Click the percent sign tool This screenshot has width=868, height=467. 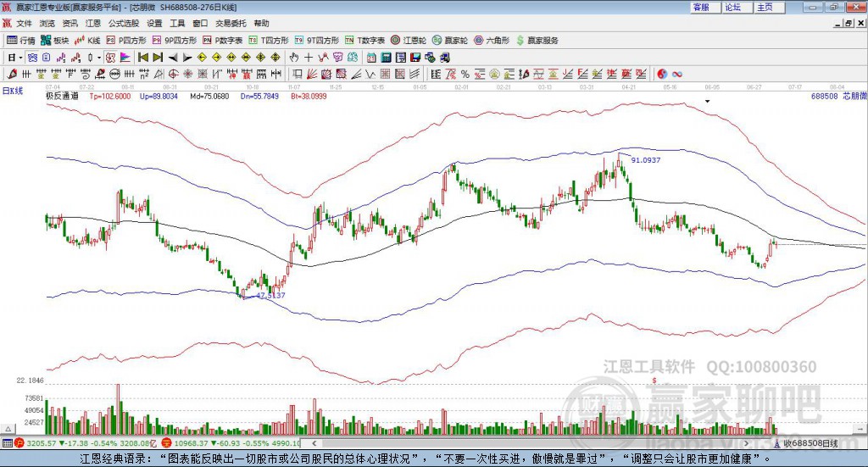point(465,74)
